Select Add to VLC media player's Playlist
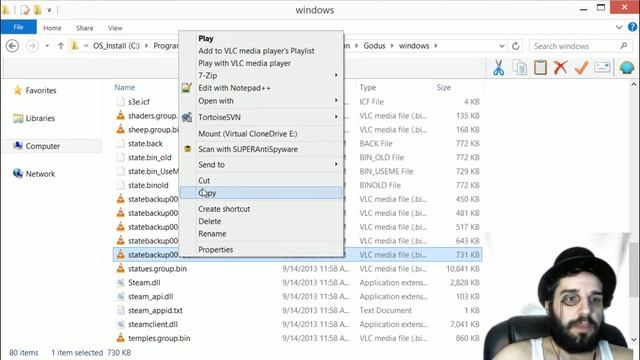 (256, 51)
